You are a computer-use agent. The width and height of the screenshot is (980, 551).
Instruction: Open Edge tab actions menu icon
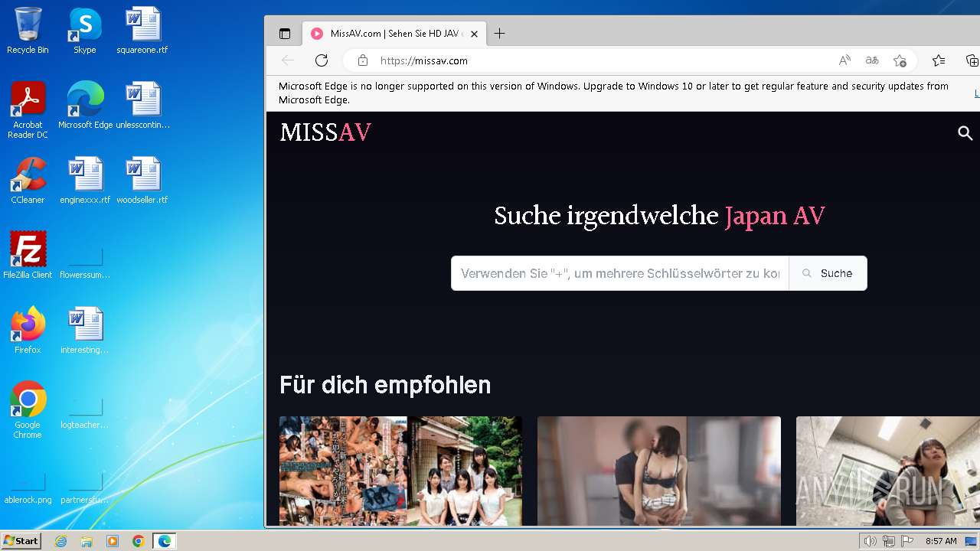(x=285, y=34)
